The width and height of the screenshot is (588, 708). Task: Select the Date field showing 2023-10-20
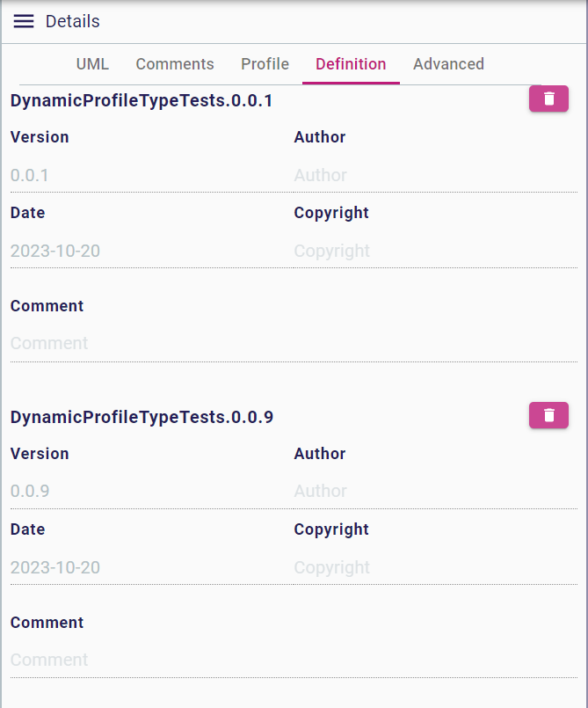(132, 251)
